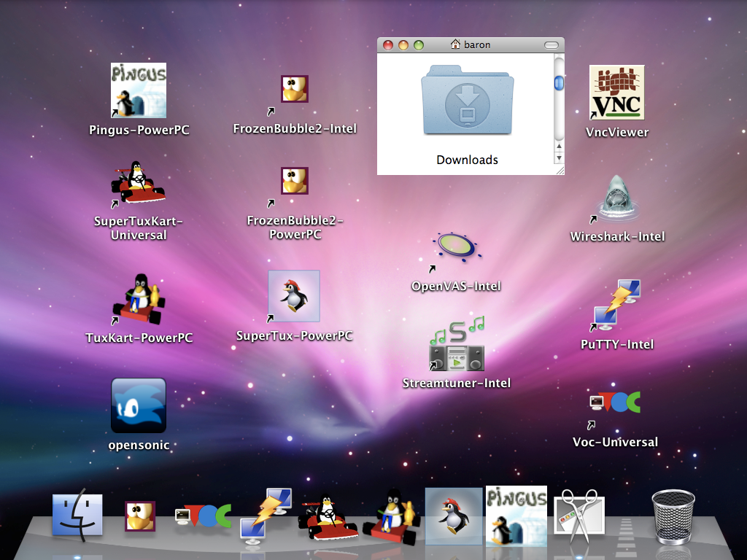Click the "opensonic" label text
Viewport: 747px width, 560px height.
pyautogui.click(x=139, y=446)
